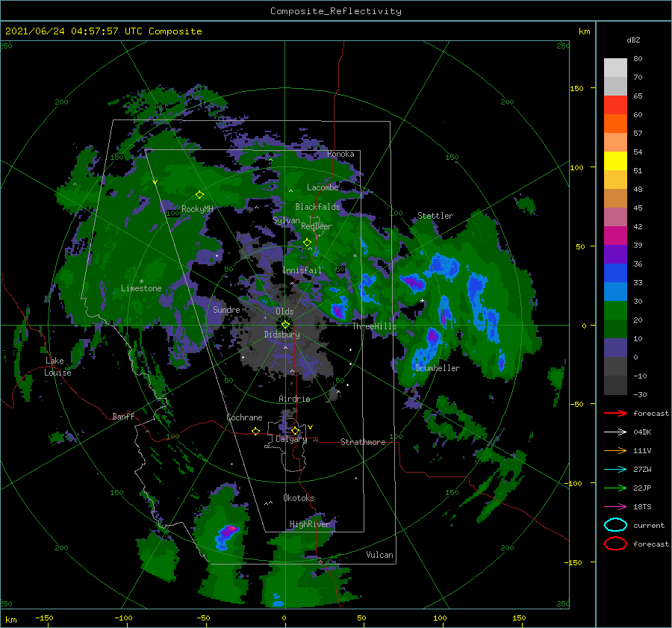Click the 18TS legend label
Viewport: 672px width, 628px height.
(642, 507)
